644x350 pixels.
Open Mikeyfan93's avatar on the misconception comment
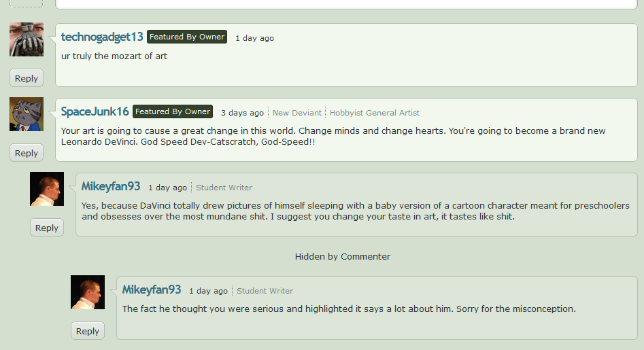click(88, 292)
